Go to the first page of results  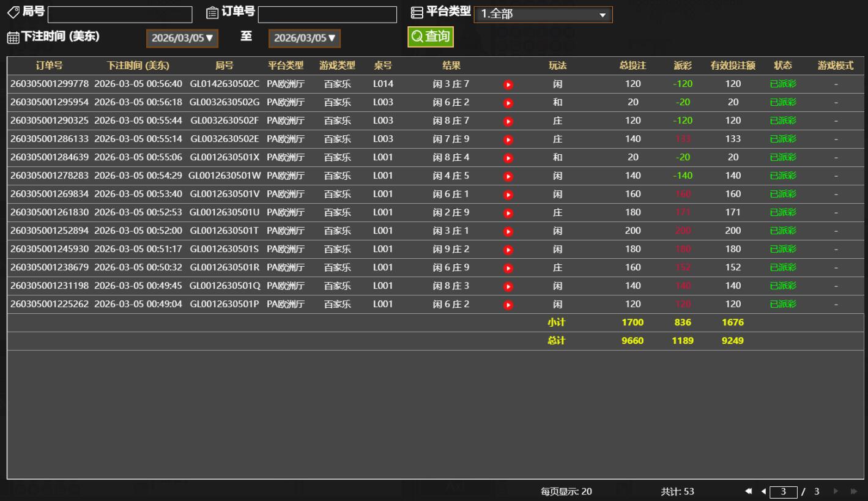[748, 491]
